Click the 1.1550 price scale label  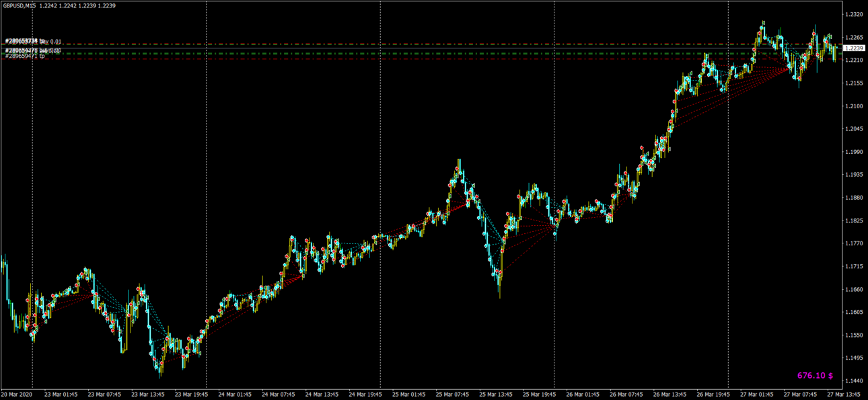tap(854, 335)
